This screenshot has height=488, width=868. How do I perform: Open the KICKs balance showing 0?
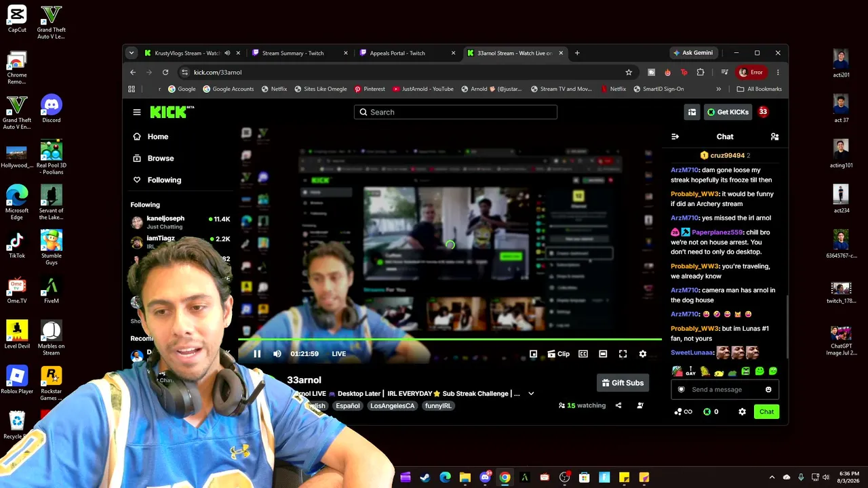[711, 411]
